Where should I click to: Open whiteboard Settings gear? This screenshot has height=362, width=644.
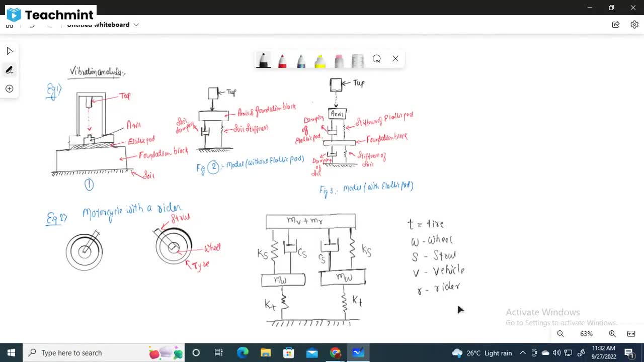pyautogui.click(x=634, y=25)
